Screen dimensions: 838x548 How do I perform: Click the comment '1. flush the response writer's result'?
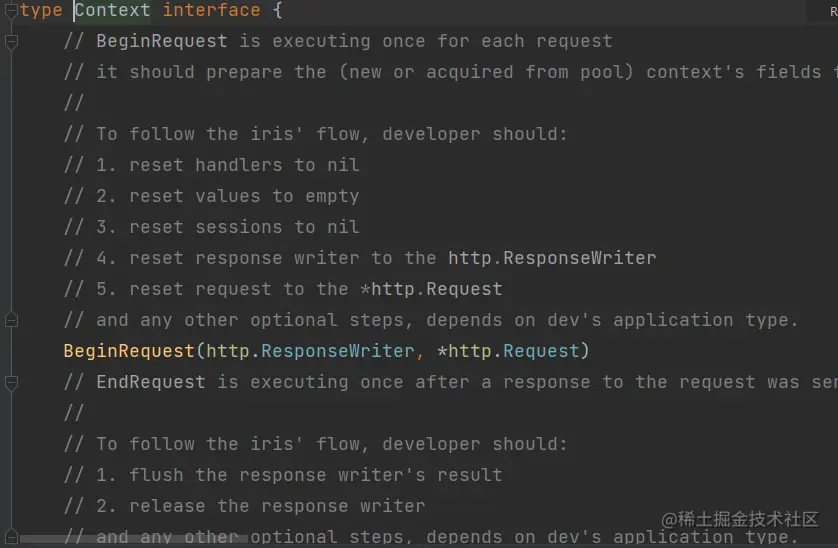click(x=283, y=475)
